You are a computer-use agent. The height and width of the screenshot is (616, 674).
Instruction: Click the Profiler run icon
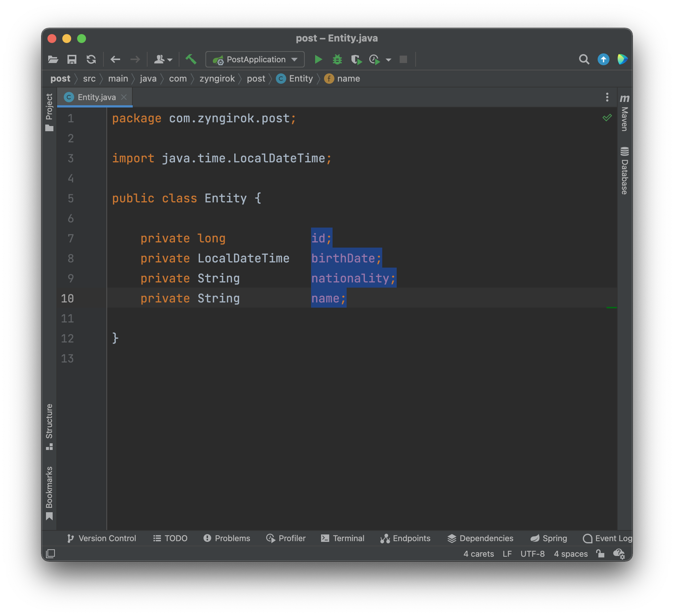375,59
